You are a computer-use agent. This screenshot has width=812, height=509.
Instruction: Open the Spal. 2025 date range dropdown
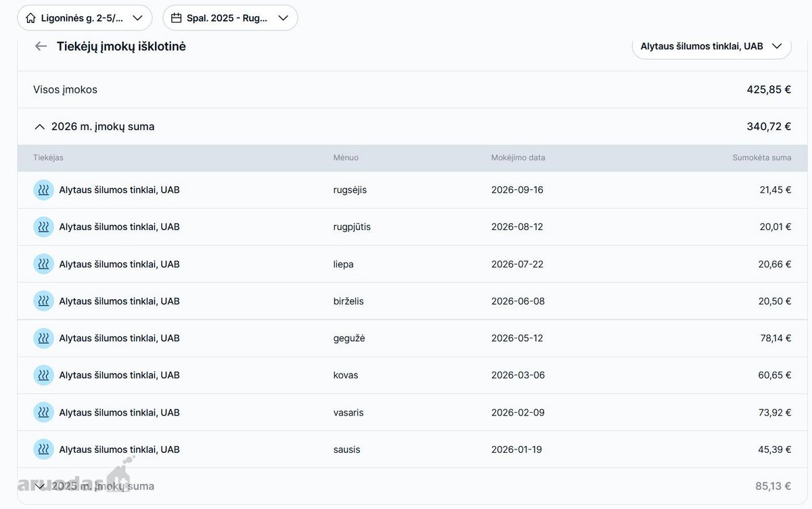pyautogui.click(x=230, y=18)
